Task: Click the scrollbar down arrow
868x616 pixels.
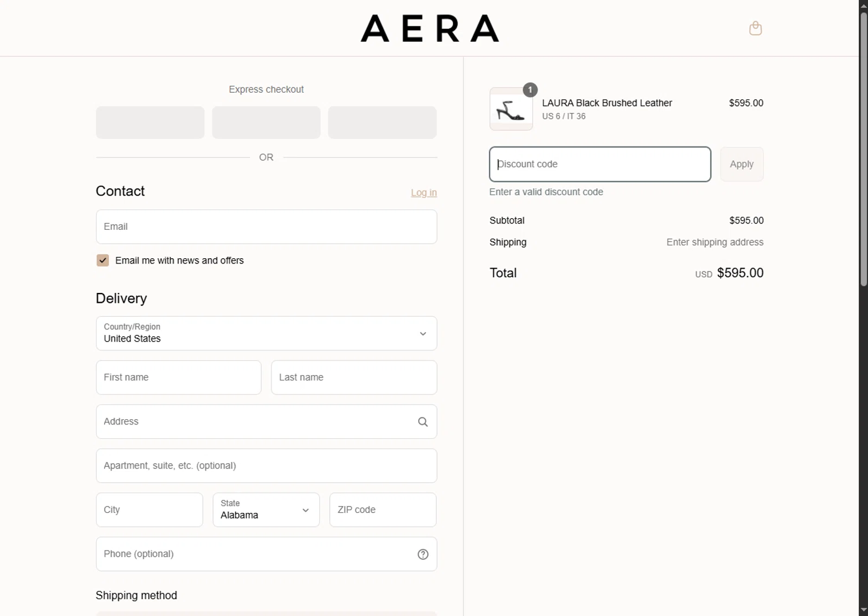Action: 863,611
